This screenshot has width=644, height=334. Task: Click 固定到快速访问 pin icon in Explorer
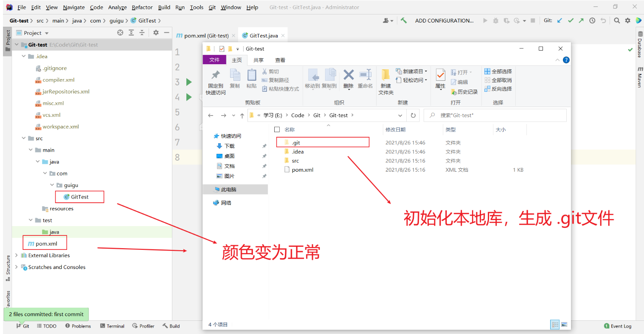(x=216, y=82)
